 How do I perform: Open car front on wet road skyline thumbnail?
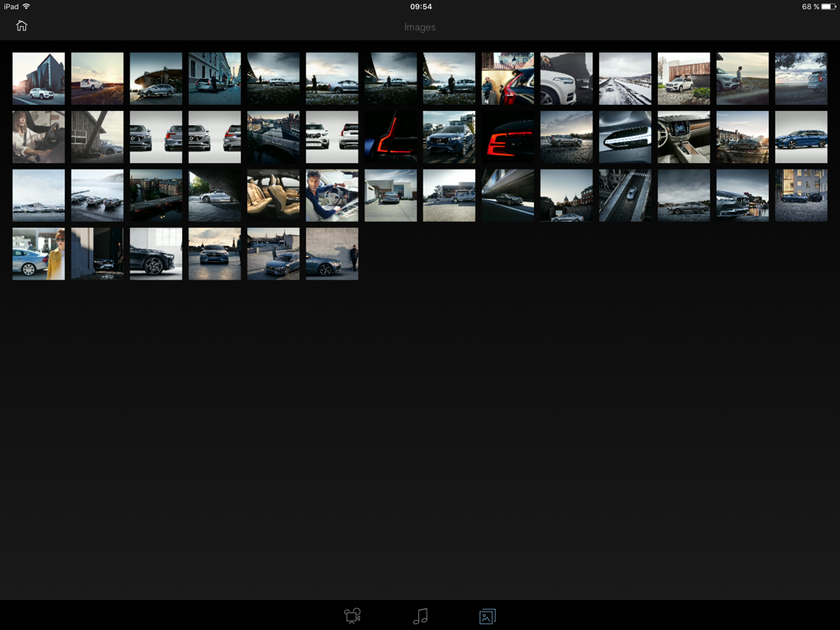(x=214, y=254)
